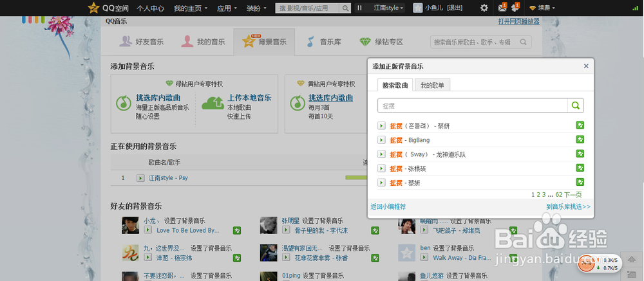Play the last 摇摆 - 蔡妍 result
The height and width of the screenshot is (281, 644).
pos(381,183)
